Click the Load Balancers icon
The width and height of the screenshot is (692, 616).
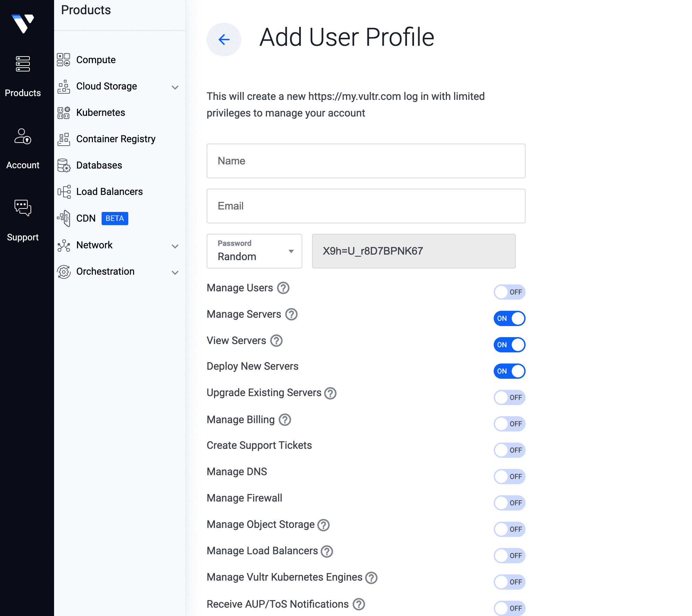coord(63,191)
